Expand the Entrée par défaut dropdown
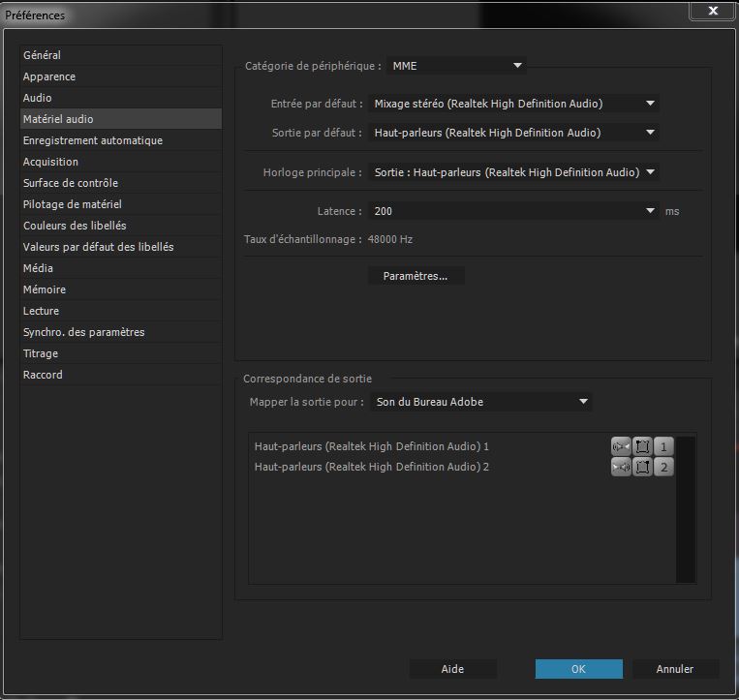This screenshot has width=739, height=700. [x=514, y=104]
